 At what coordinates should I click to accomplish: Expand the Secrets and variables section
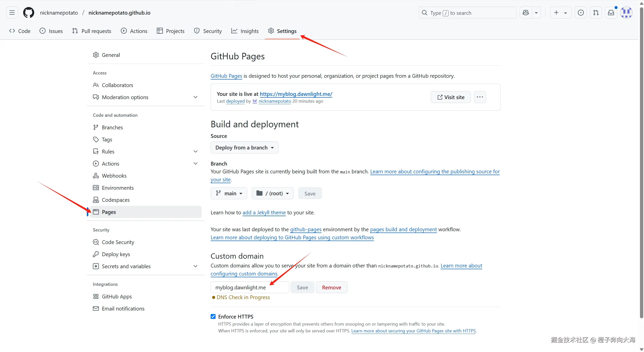pos(195,266)
